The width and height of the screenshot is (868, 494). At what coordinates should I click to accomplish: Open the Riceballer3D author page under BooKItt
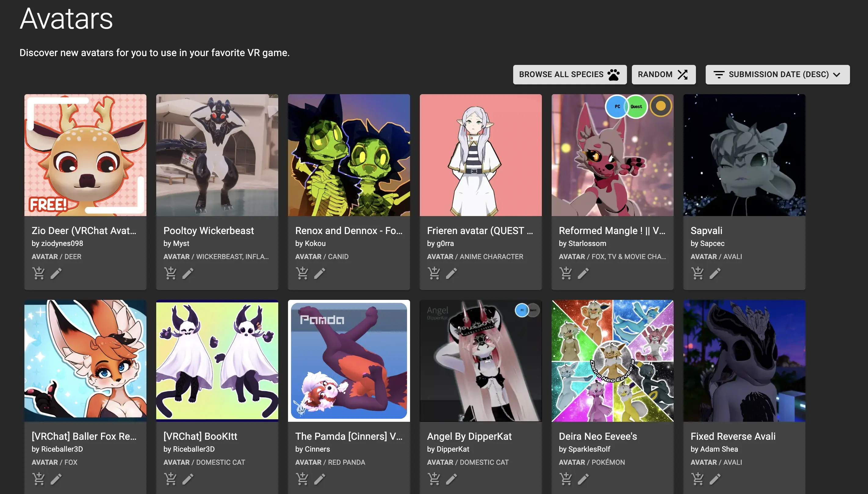[193, 449]
